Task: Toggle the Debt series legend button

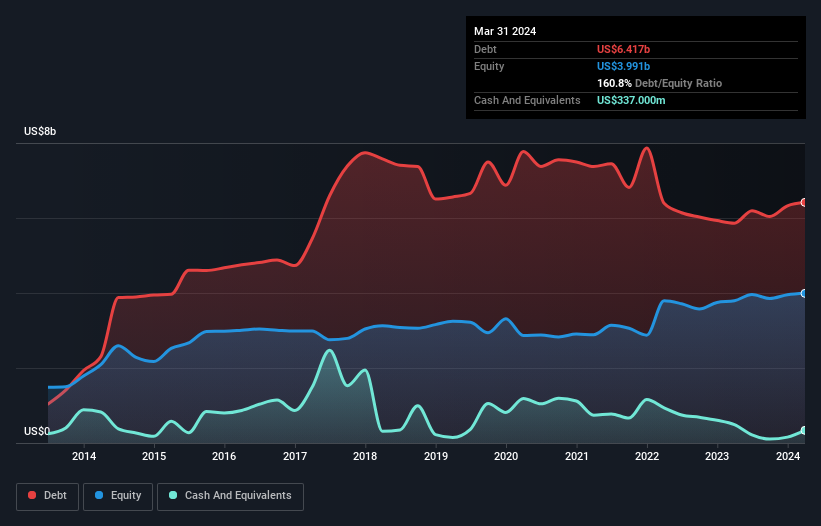Action: (x=48, y=497)
